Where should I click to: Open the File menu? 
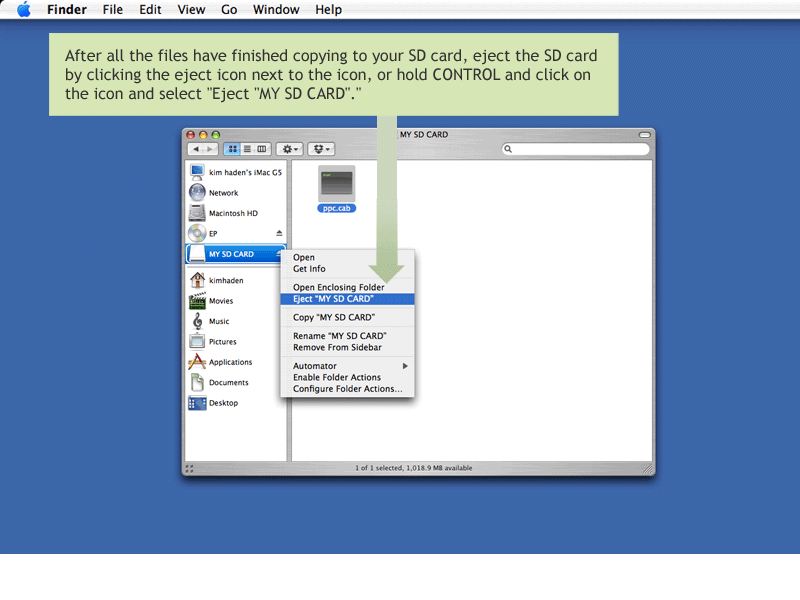(x=112, y=9)
